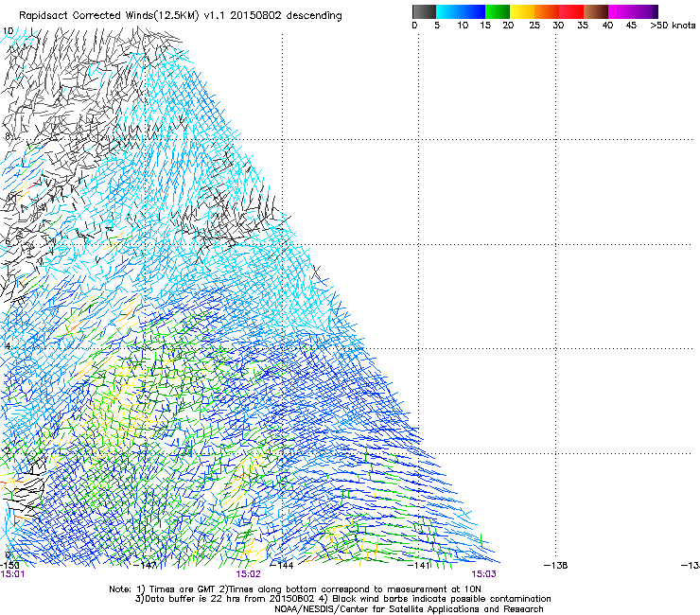This screenshot has height=615, width=700.
Task: Click the cyan-blue 5-15 knots color segment
Action: coord(461,11)
